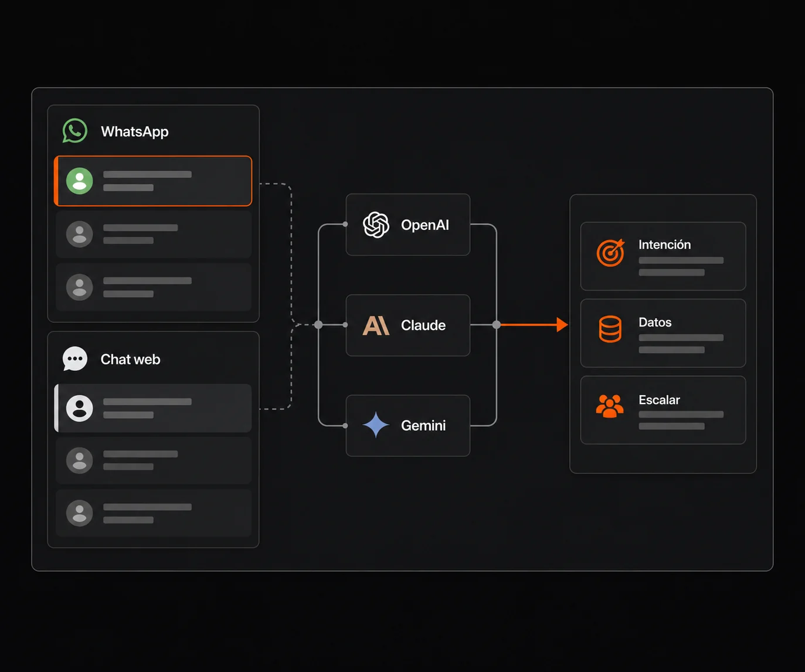Click the OpenAI knot logo
This screenshot has height=672, width=805.
pyautogui.click(x=376, y=225)
